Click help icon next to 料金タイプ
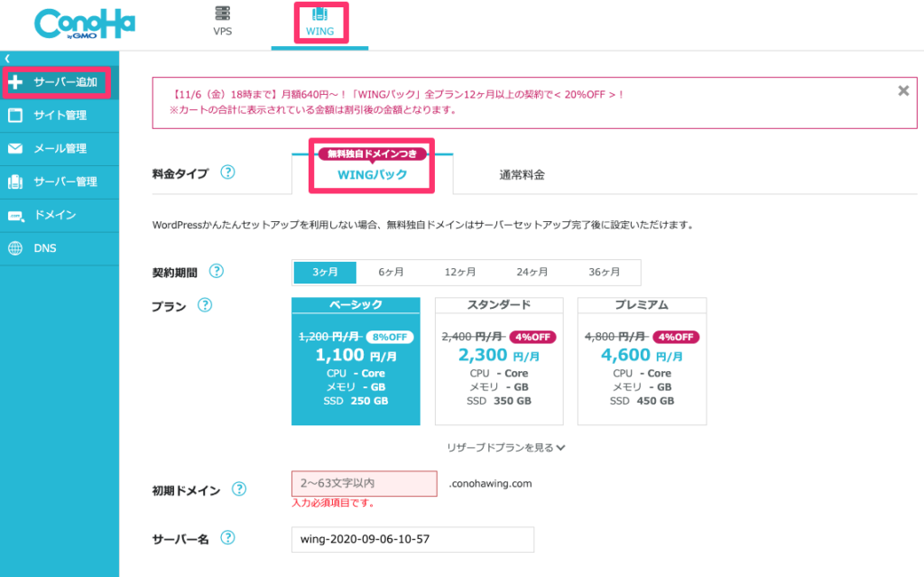Image resolution: width=924 pixels, height=577 pixels. pos(227,172)
